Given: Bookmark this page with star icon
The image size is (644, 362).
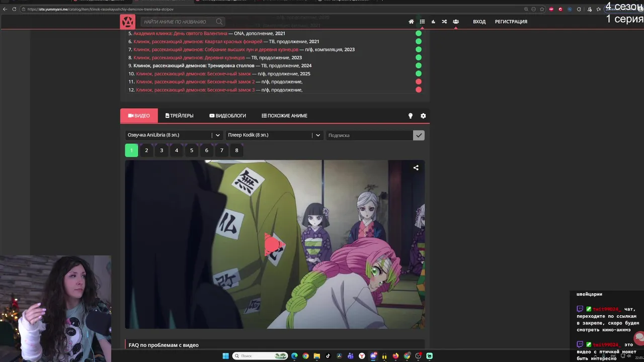Looking at the screenshot, I should (x=542, y=9).
